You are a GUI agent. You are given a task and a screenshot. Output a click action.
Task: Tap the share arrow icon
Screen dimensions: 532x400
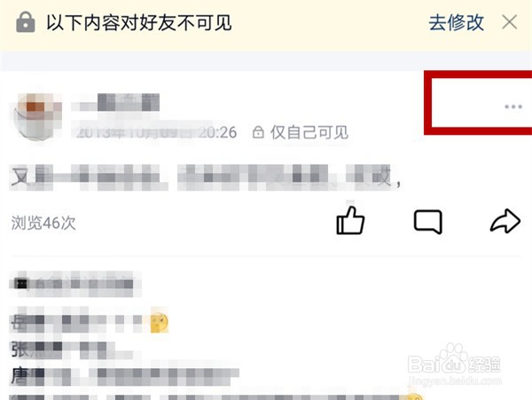click(x=505, y=221)
